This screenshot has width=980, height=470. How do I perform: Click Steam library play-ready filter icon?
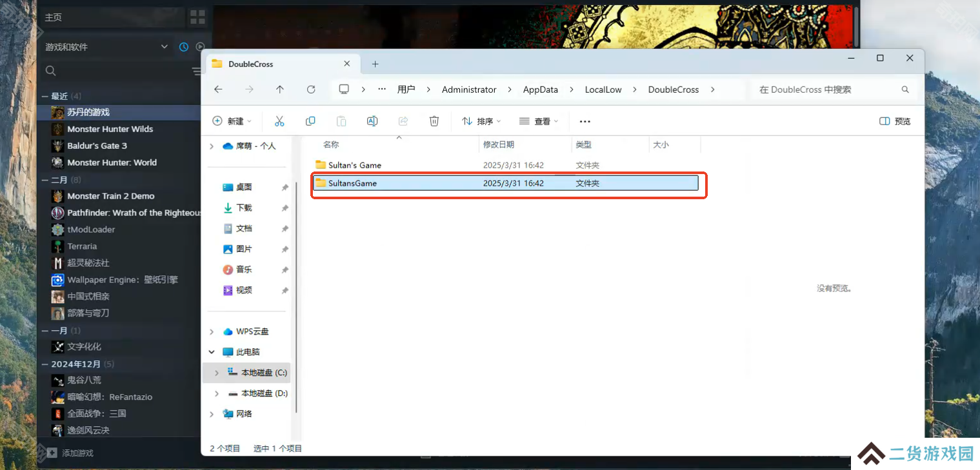(x=200, y=47)
